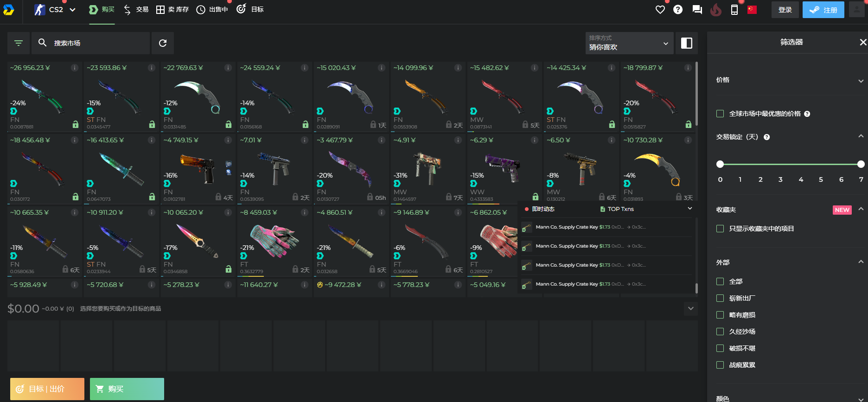Go to the 出售中 tab
This screenshot has width=868, height=402.
click(x=212, y=10)
